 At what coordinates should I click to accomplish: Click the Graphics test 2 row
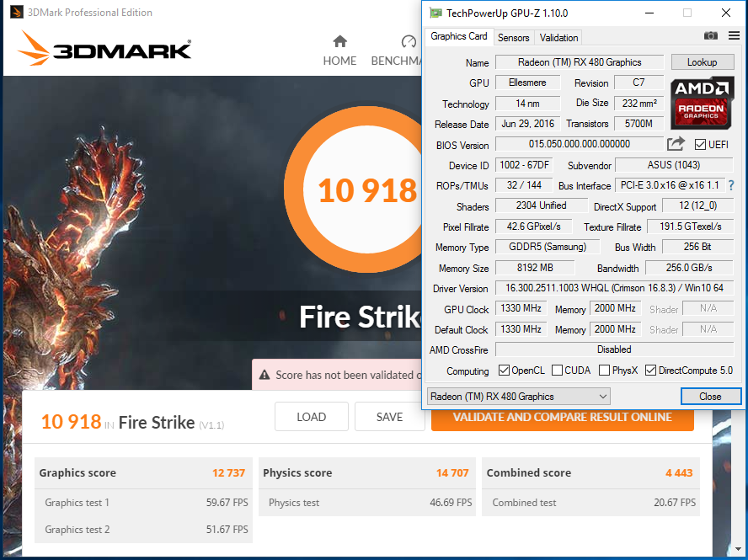(x=143, y=530)
